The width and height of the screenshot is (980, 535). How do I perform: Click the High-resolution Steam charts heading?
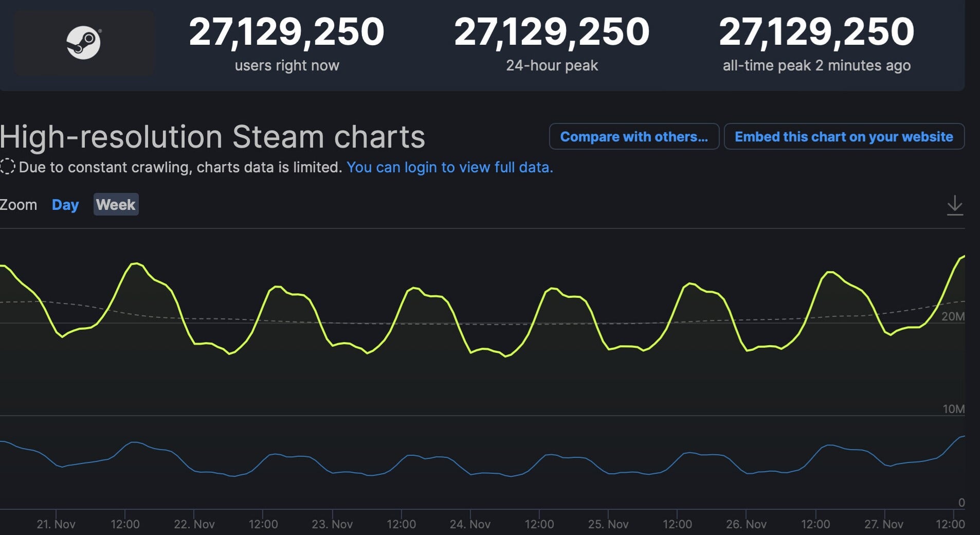(x=213, y=137)
